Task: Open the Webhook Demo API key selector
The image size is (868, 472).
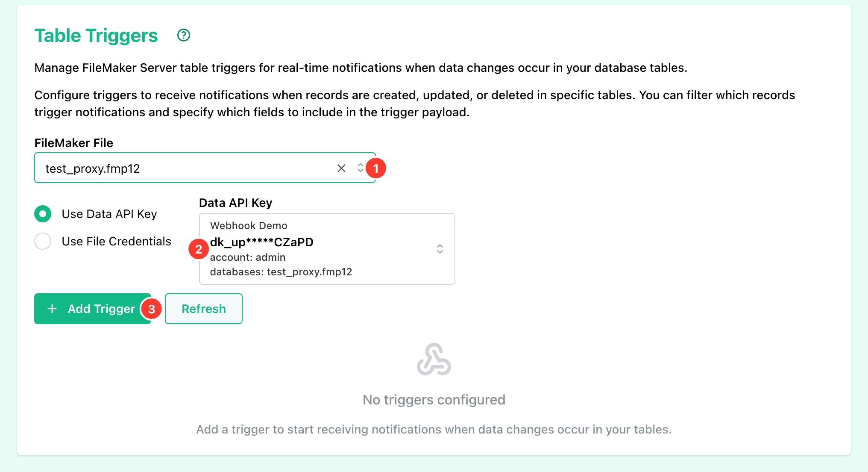Action: click(327, 249)
